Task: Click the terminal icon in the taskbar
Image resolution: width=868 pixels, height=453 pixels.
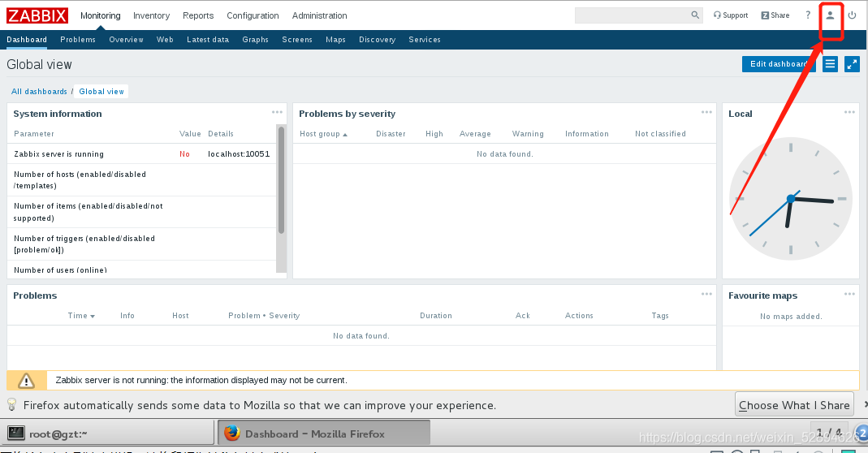Action: click(x=16, y=433)
